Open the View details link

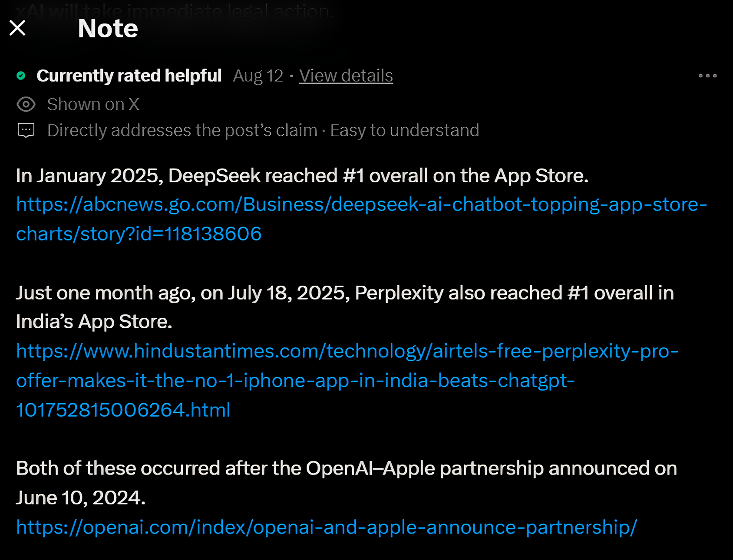tap(346, 76)
